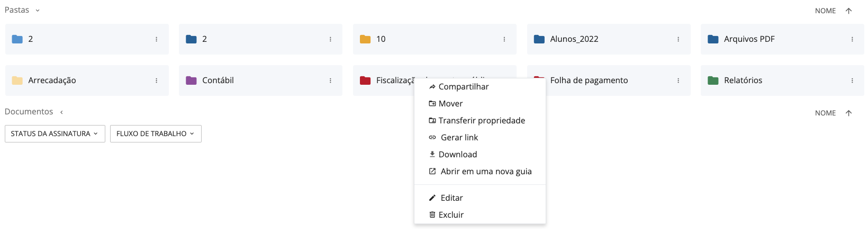
Task: Click the three-dot menu on Arrecadação folder
Action: [156, 81]
